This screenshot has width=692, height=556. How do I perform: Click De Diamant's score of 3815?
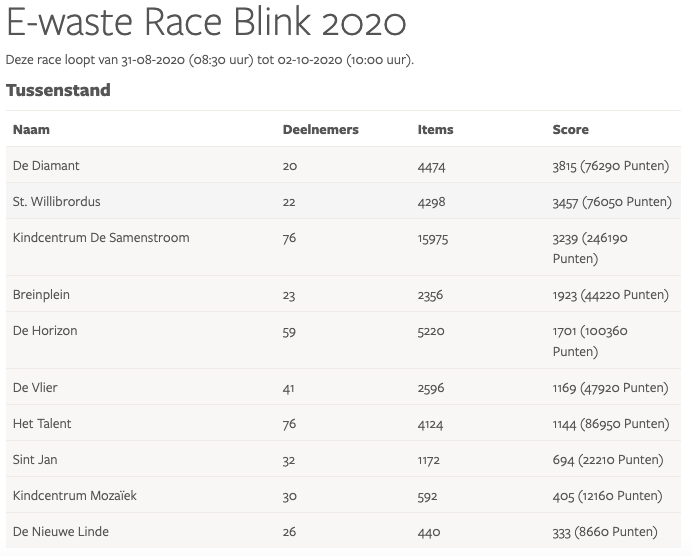[565, 166]
